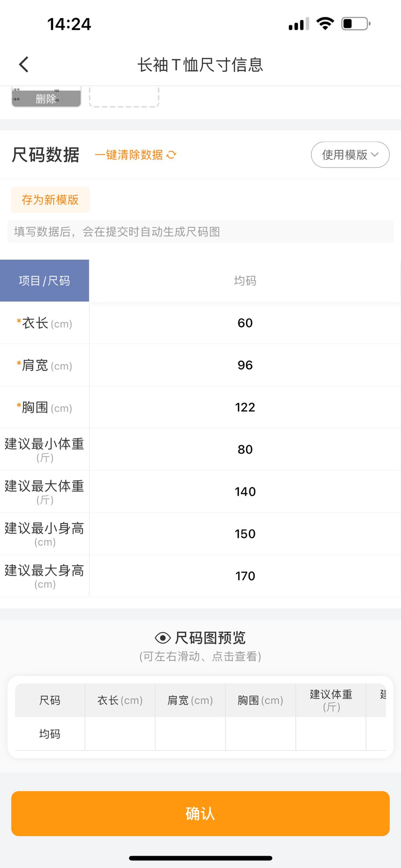Tap the back arrow icon
Screen dimensions: 401x868
[x=24, y=65]
